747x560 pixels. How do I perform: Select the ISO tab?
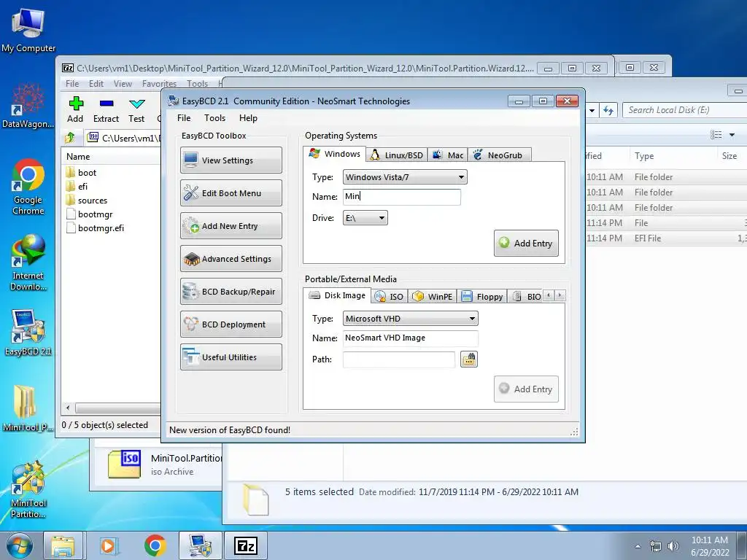pyautogui.click(x=389, y=297)
